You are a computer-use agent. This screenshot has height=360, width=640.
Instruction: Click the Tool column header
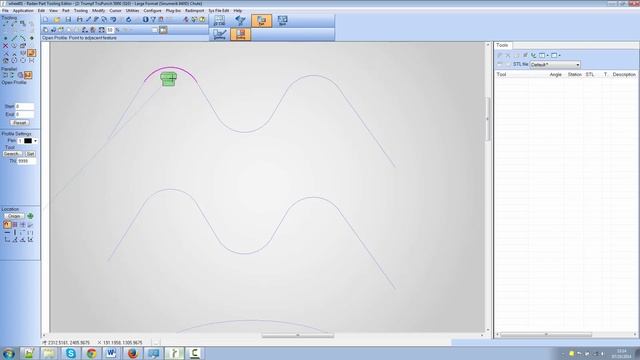click(x=501, y=75)
